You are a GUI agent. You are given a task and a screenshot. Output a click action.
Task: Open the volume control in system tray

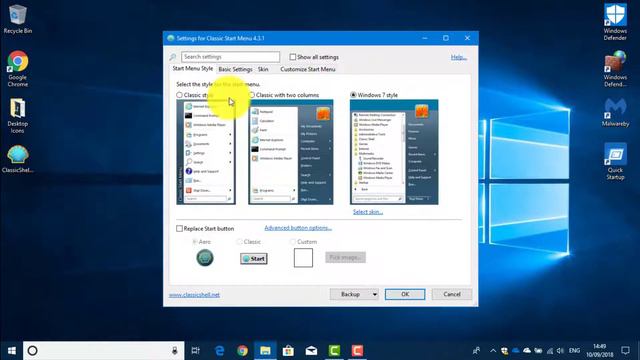560,351
